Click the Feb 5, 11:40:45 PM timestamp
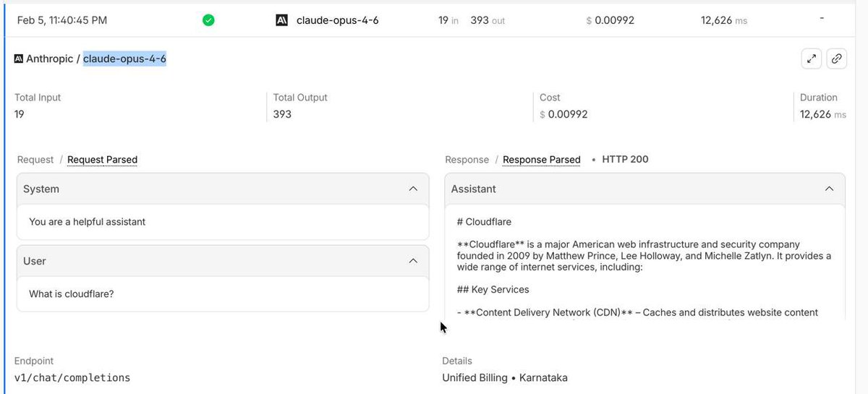The width and height of the screenshot is (868, 394). coord(62,20)
